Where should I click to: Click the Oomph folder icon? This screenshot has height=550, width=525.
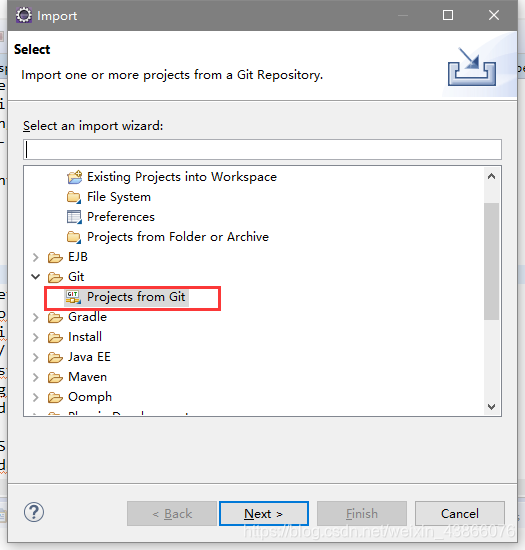click(x=55, y=397)
